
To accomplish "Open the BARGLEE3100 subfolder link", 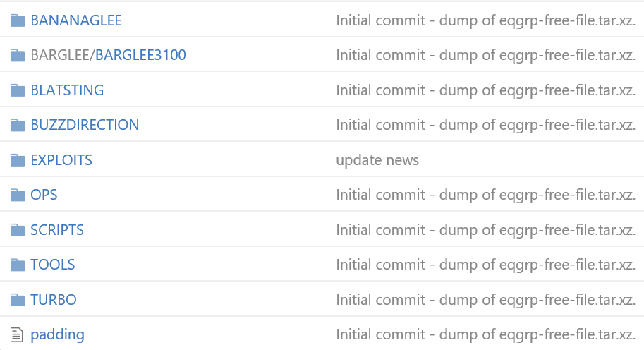I will 140,55.
